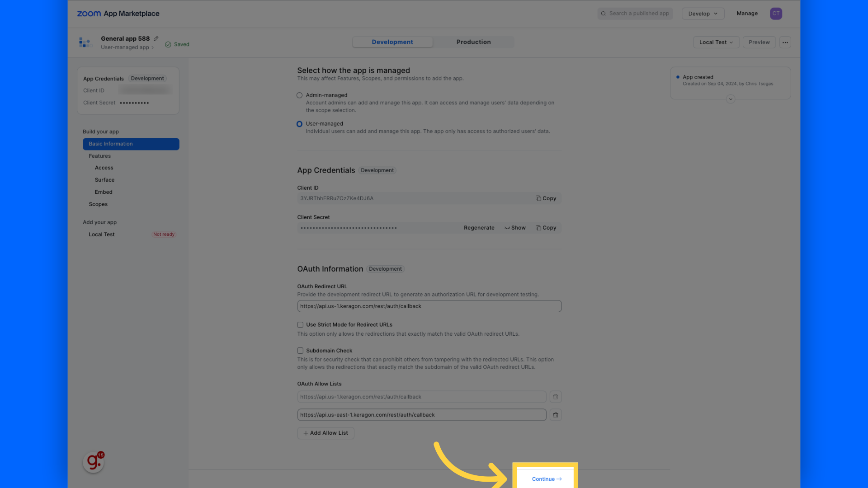Click the OAuth Redirect URL field
Image resolution: width=868 pixels, height=488 pixels.
(x=429, y=306)
